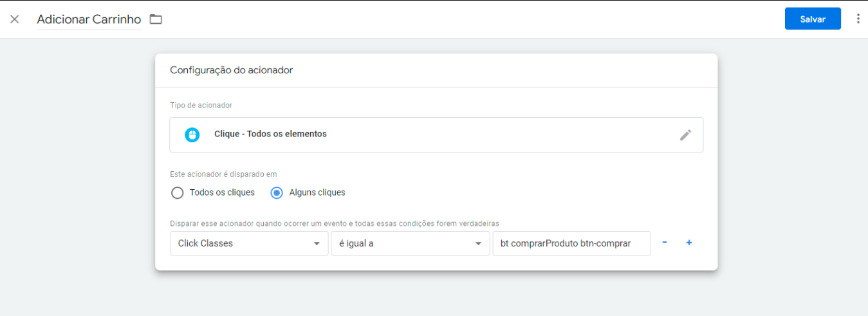Open the three-dot more options menu
Image resolution: width=868 pixels, height=316 pixels.
click(x=858, y=19)
